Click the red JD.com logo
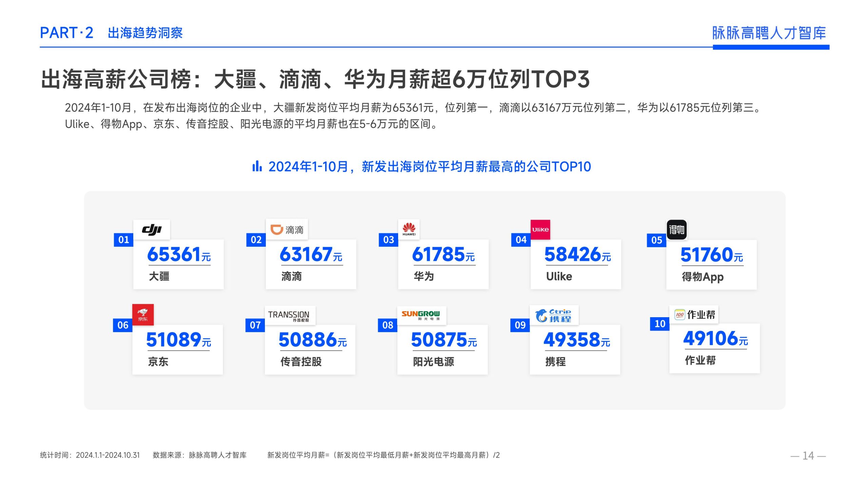 [x=143, y=314]
